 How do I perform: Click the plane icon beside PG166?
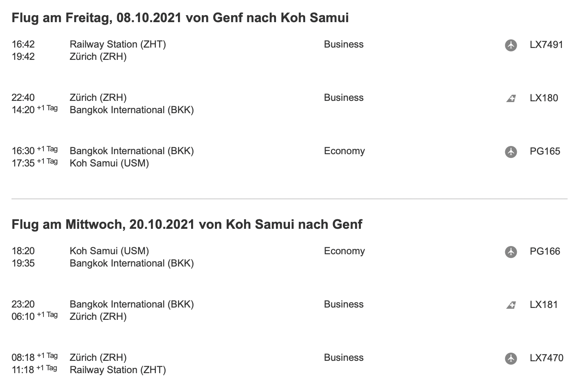point(511,252)
